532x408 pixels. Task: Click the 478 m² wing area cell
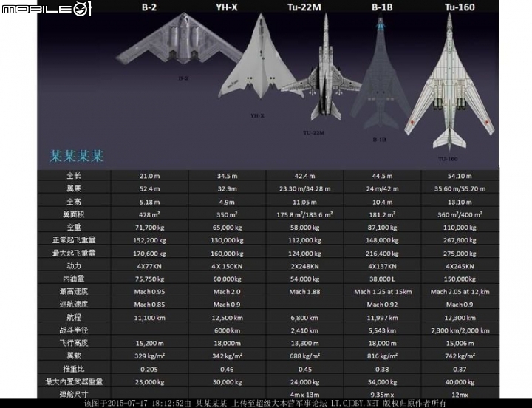pos(149,214)
